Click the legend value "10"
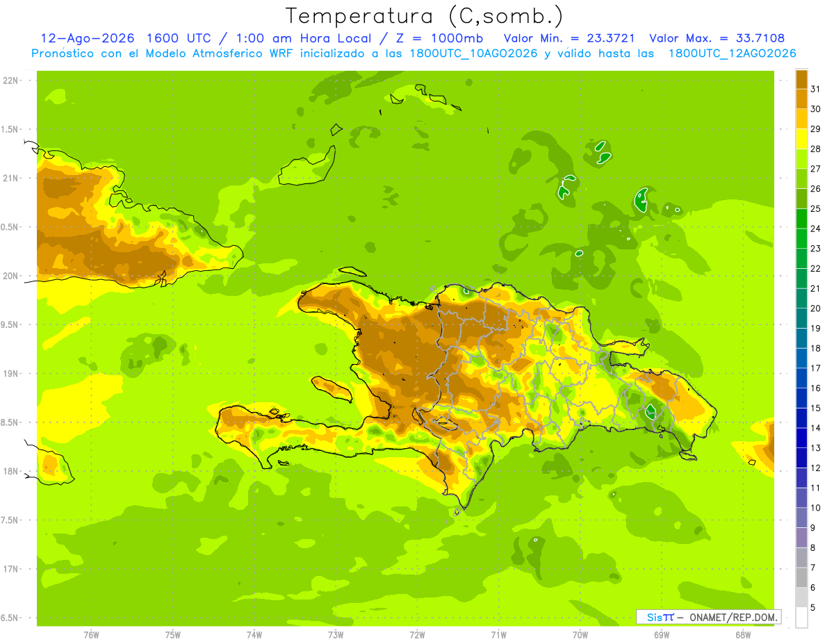The image size is (834, 644). [x=815, y=508]
